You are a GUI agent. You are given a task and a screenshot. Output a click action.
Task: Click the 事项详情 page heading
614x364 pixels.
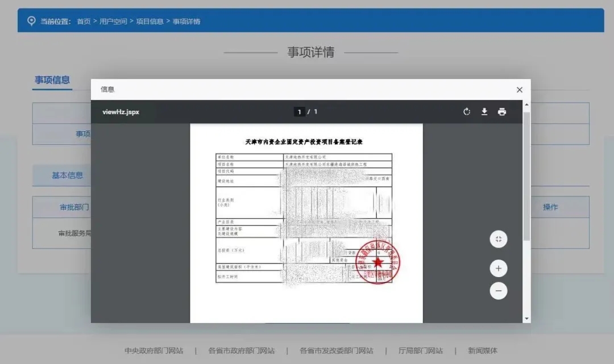click(311, 52)
